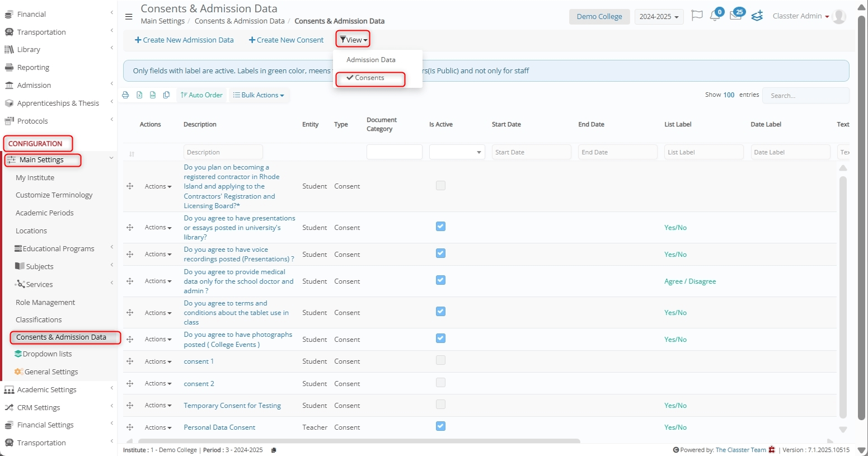868x456 pixels.
Task: Open the messages envelope icon
Action: click(735, 16)
